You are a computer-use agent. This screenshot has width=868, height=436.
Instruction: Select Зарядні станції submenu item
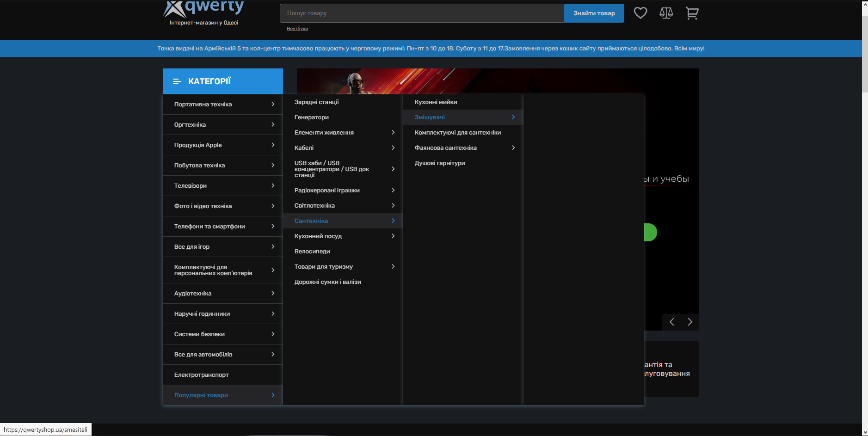[x=343, y=102]
